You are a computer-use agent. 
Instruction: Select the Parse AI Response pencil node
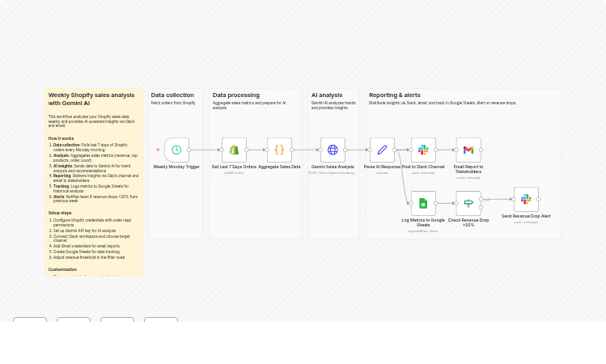[x=382, y=150]
